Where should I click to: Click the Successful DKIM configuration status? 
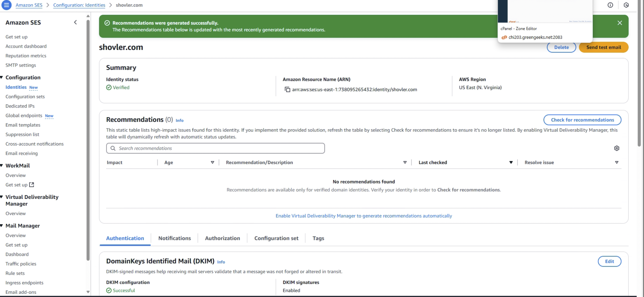[124, 290]
